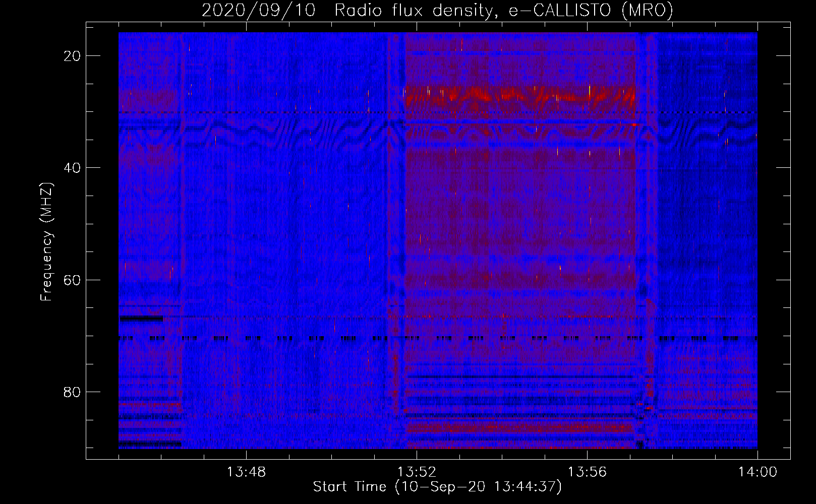Click the '14:00' time tick label

tap(757, 472)
